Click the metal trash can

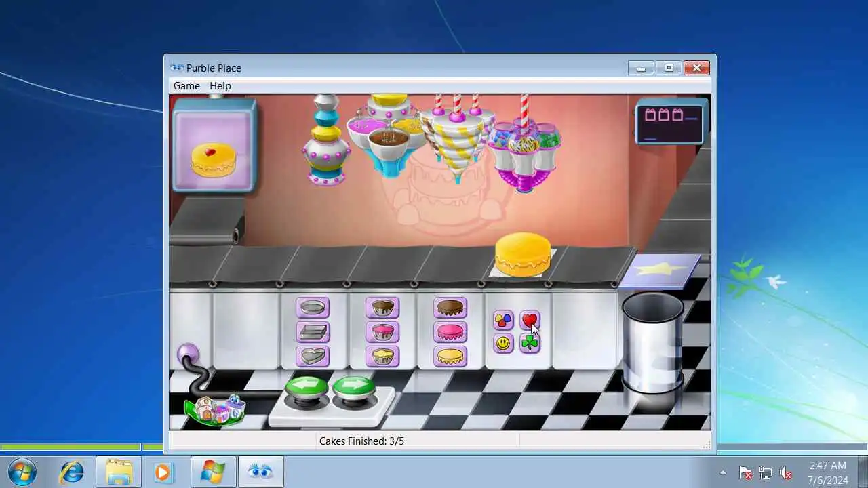[652, 342]
